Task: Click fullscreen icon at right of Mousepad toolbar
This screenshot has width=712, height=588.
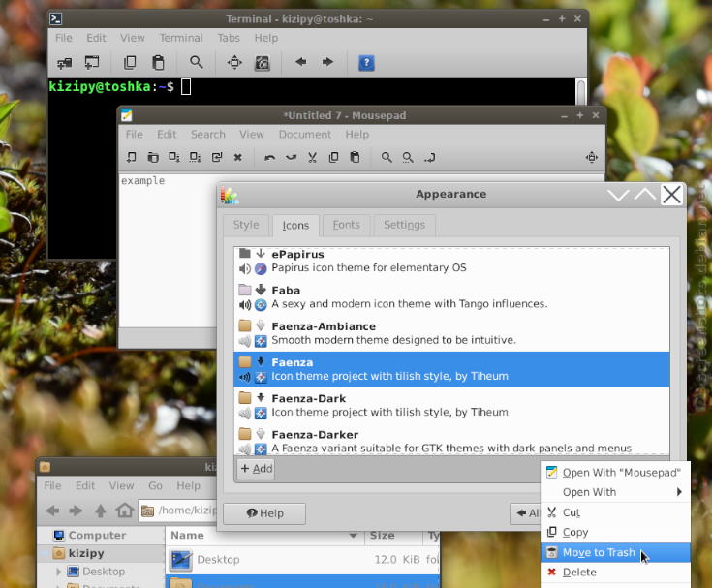Action: 591,158
